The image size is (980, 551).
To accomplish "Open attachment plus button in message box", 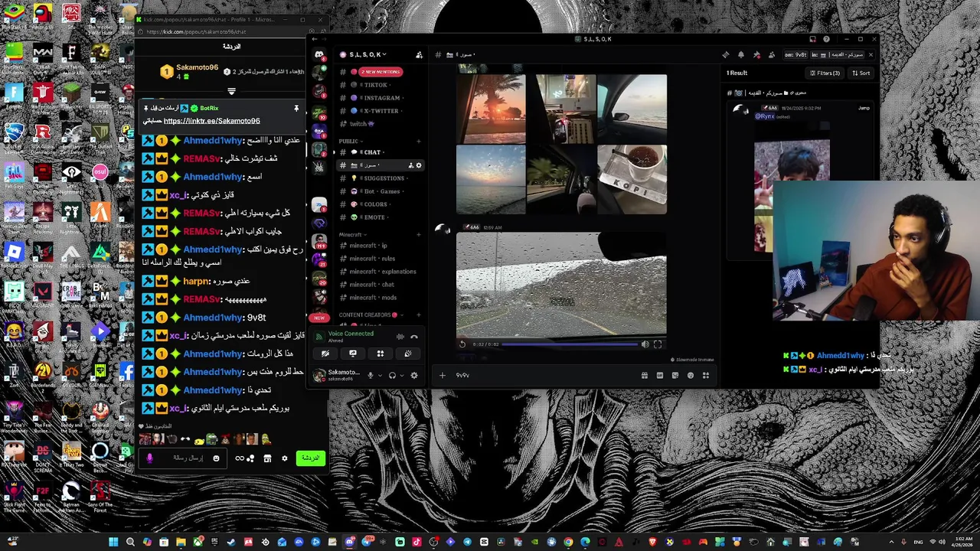I will 442,375.
